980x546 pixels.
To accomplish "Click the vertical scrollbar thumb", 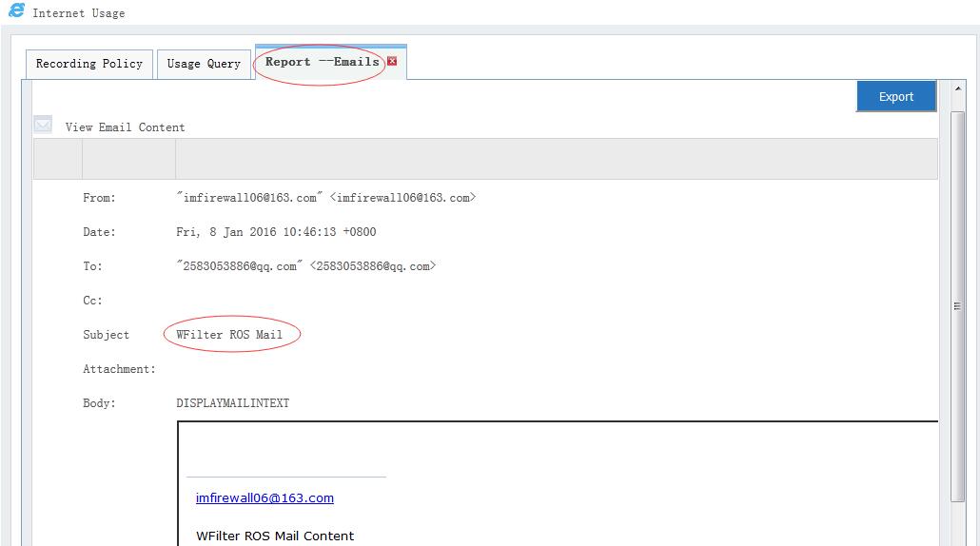I will (x=957, y=306).
